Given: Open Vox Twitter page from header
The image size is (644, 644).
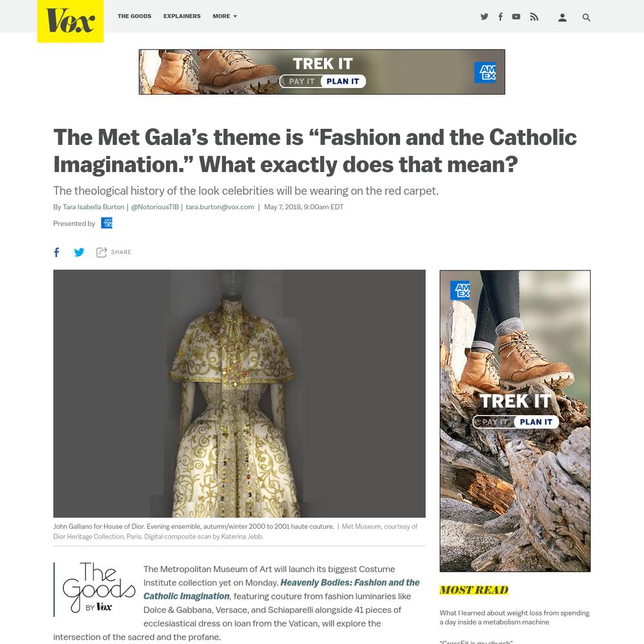Looking at the screenshot, I should 484,17.
